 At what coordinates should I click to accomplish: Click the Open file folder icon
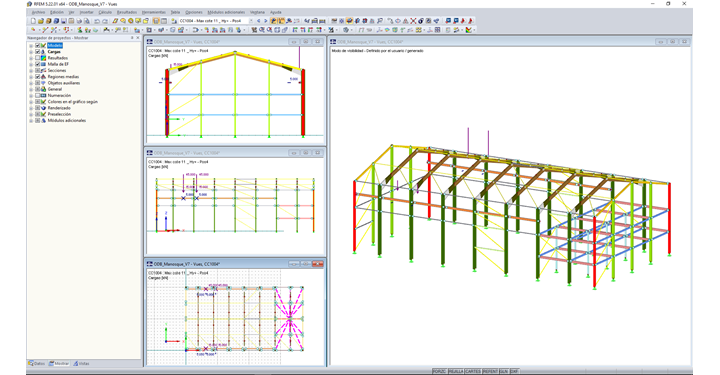point(41,21)
